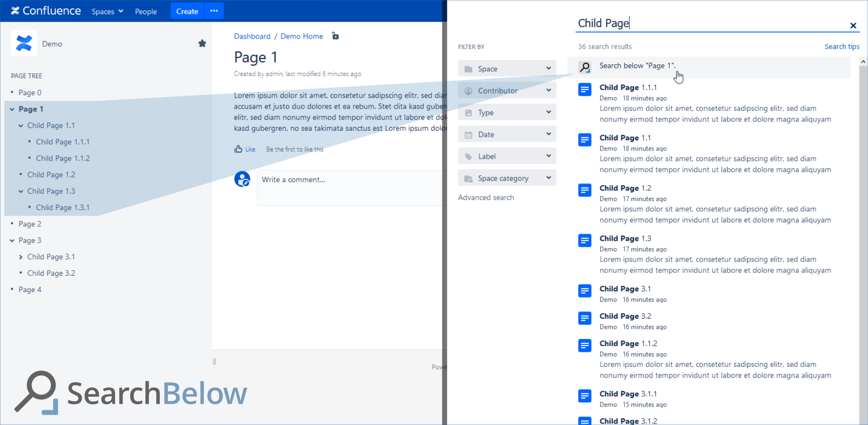Click the page icon for Child Page 3.1.1 result
The width and height of the screenshot is (868, 425).
[x=585, y=396]
